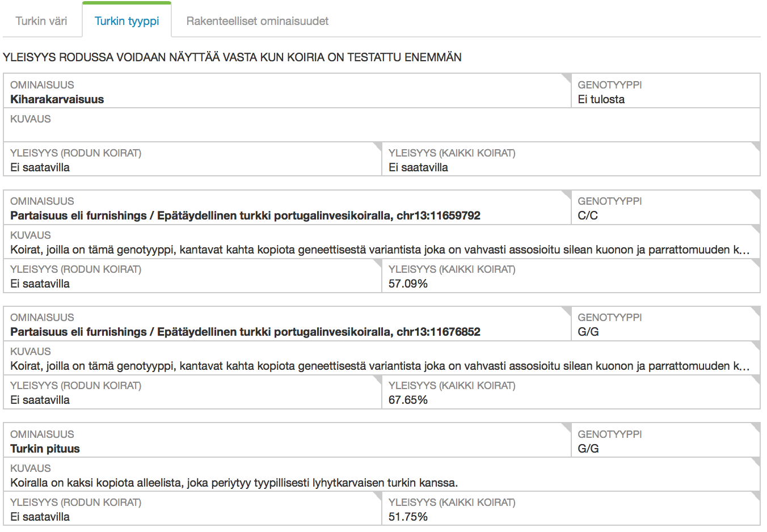
Task: Click corner marker of chr13:11676852 trait cell
Action: 567,310
